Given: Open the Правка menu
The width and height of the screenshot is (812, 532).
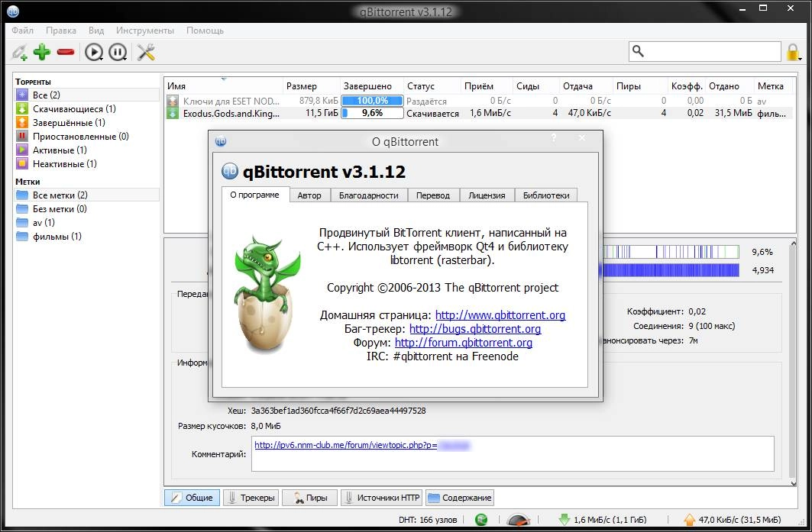Looking at the screenshot, I should coord(60,31).
